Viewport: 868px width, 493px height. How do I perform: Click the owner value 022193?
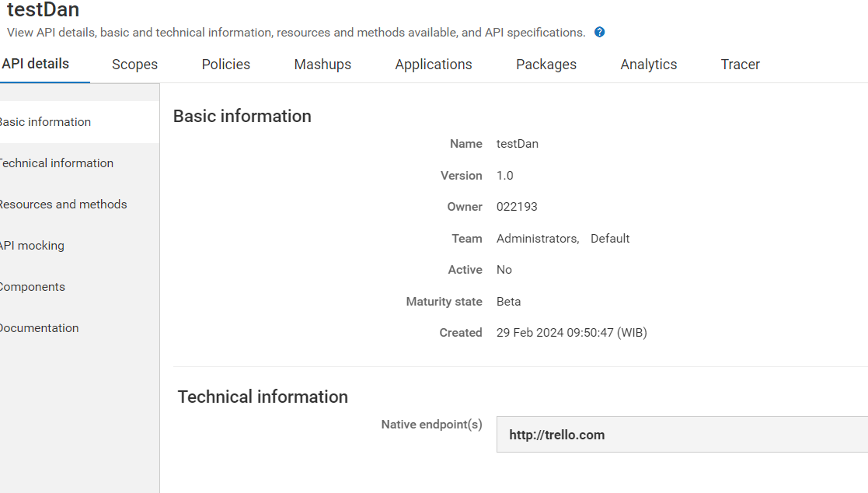pyautogui.click(x=517, y=207)
